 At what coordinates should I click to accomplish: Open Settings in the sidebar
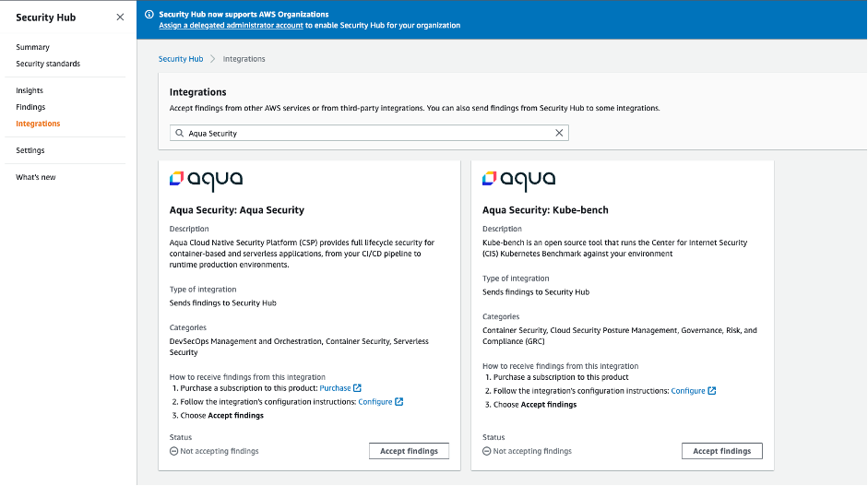tap(30, 150)
